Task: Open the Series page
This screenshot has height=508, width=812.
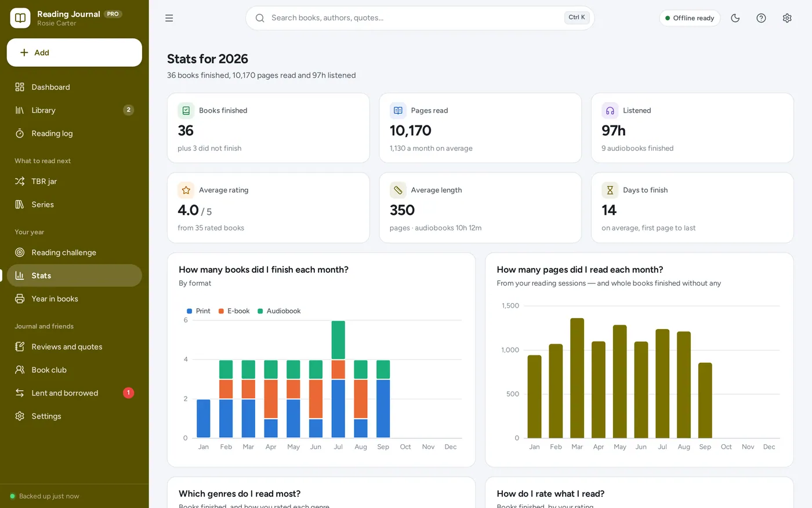Action: 74,204
